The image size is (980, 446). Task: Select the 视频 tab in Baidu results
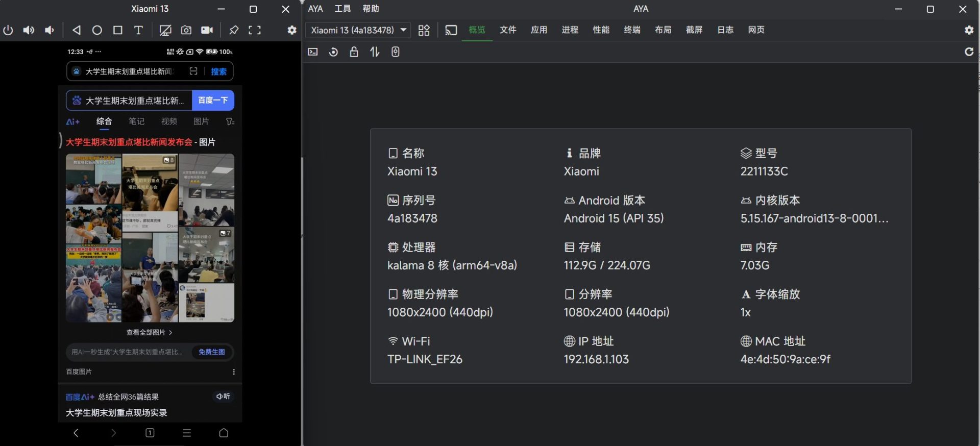(169, 121)
